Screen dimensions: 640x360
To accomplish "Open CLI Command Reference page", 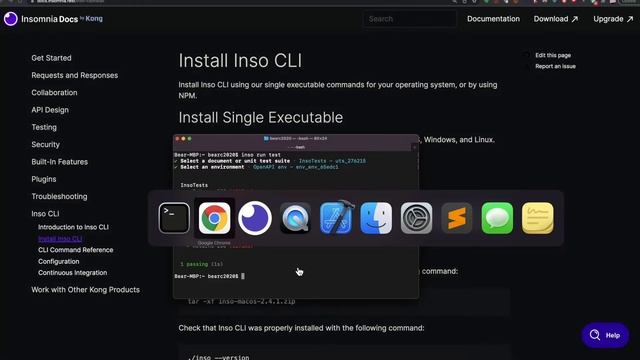I will point(76,250).
